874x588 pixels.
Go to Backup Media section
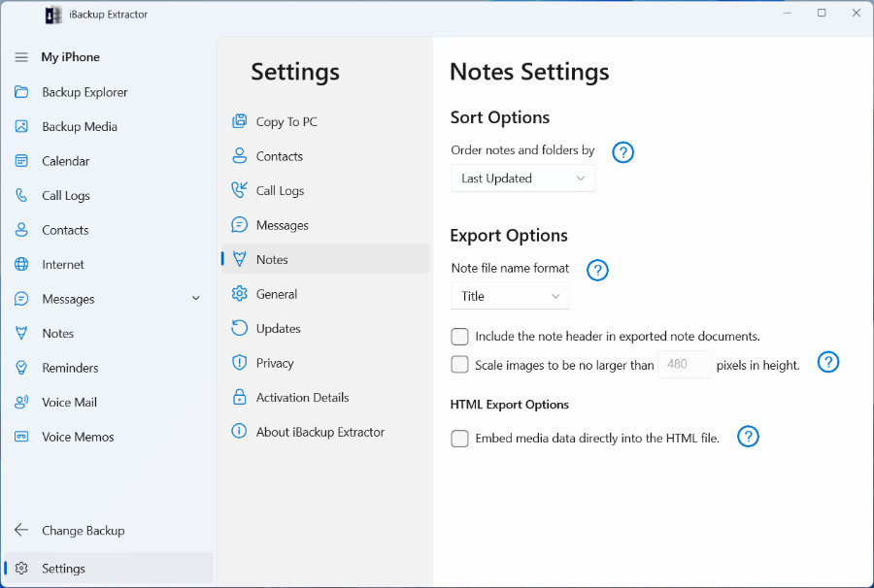(80, 127)
